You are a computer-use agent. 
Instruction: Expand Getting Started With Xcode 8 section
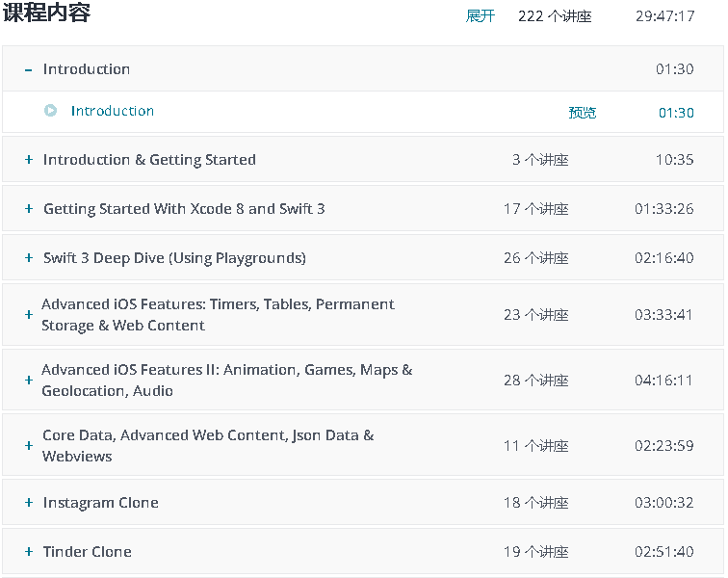click(x=29, y=209)
